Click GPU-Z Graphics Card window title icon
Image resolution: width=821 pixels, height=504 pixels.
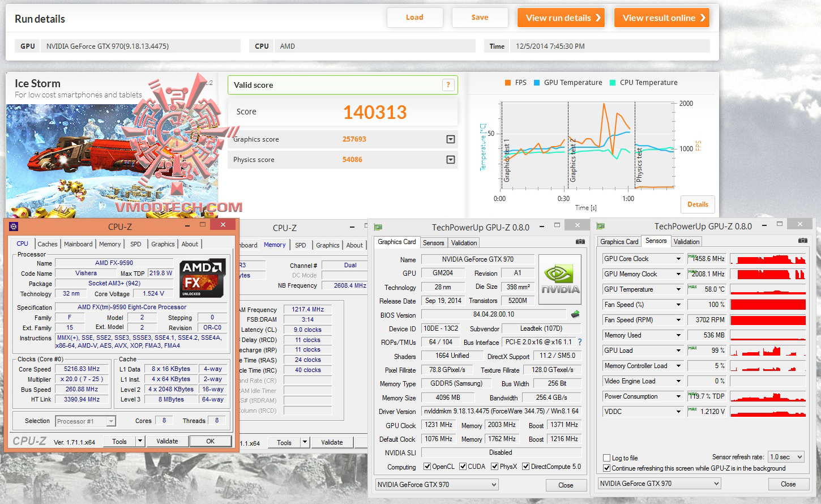pos(378,227)
